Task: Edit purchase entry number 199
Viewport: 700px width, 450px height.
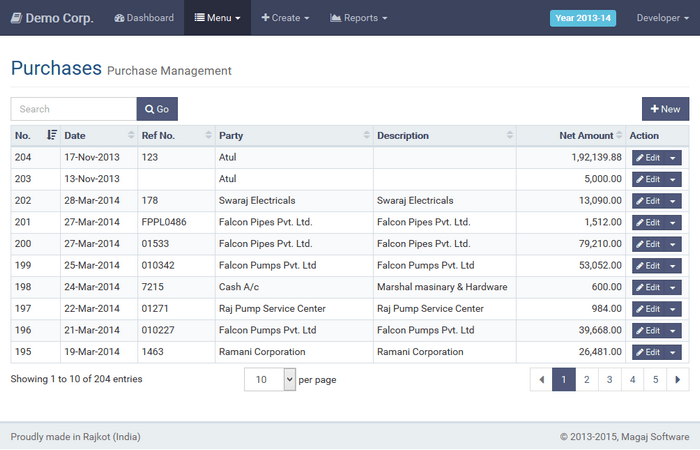Action: [648, 266]
